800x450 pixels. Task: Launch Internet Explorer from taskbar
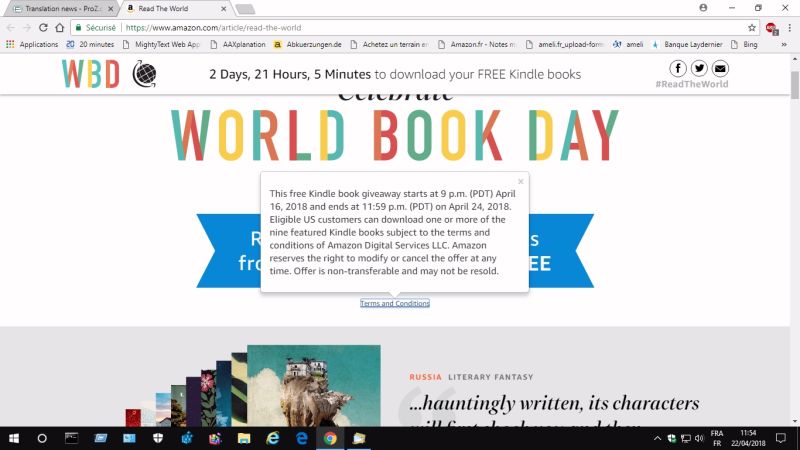[x=273, y=438]
